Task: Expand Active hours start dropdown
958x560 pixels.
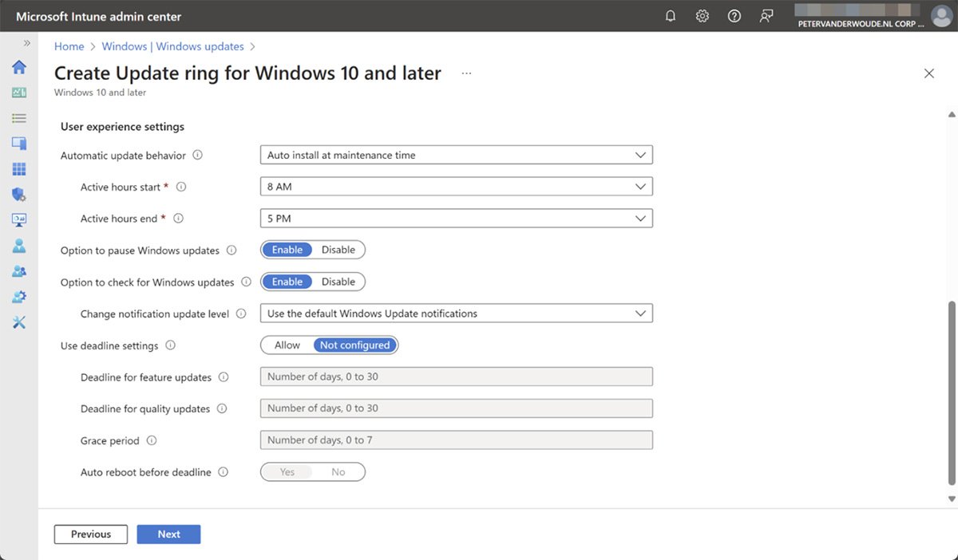Action: click(456, 187)
